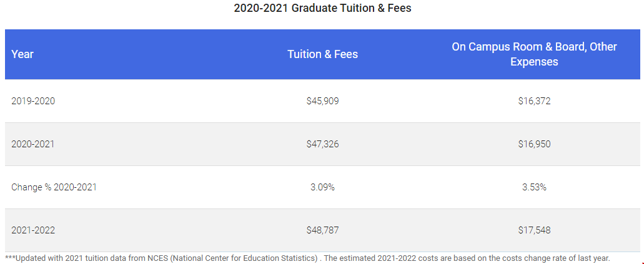Click the $16,950 room and board value
This screenshot has height=264, width=644.
[x=534, y=144]
